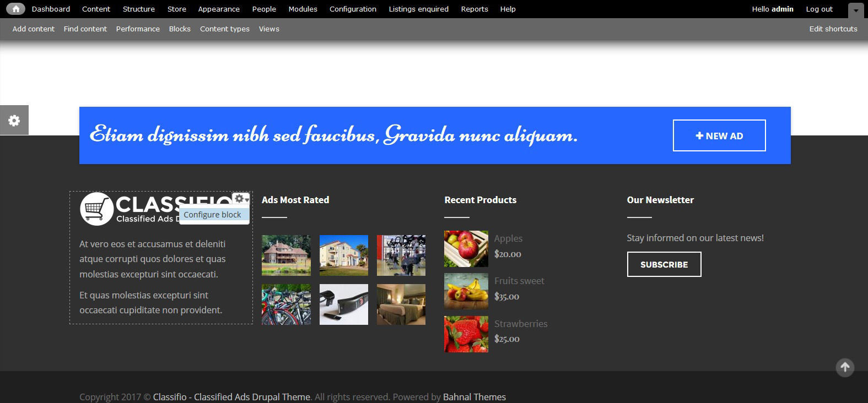
Task: Click the SUBSCRIBE newsletter button
Action: coord(664,264)
